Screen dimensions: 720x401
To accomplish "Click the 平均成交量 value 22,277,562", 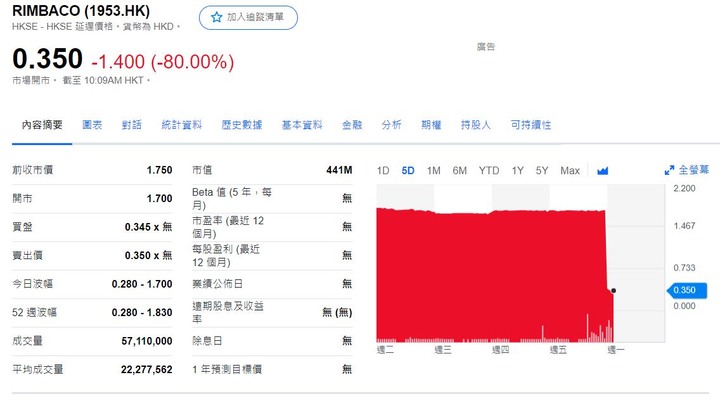I will [146, 369].
